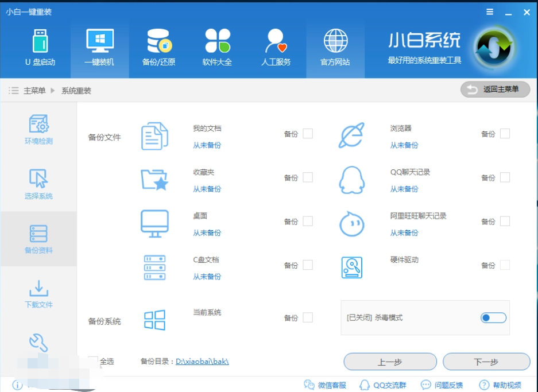
Task: Open the hamburger menu in title bar
Action: [x=490, y=12]
